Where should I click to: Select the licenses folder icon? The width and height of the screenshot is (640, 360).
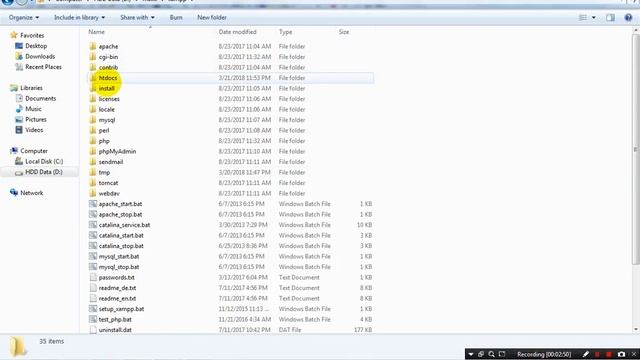93,99
